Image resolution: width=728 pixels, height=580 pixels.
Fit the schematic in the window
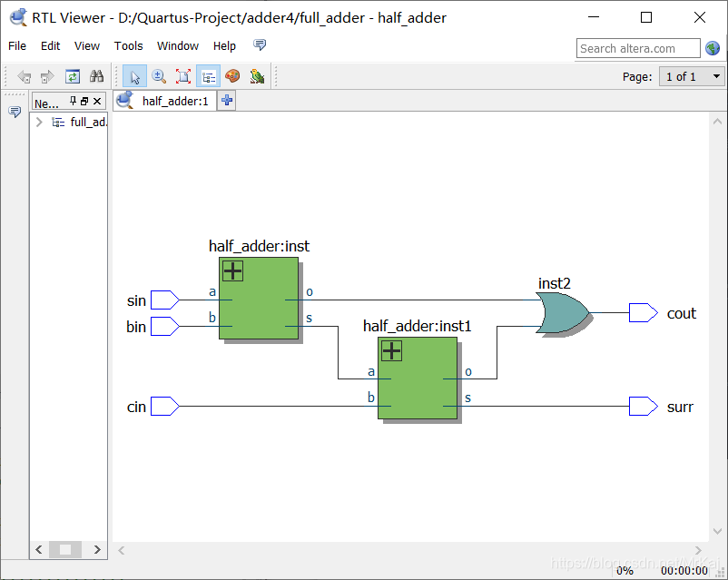point(183,76)
